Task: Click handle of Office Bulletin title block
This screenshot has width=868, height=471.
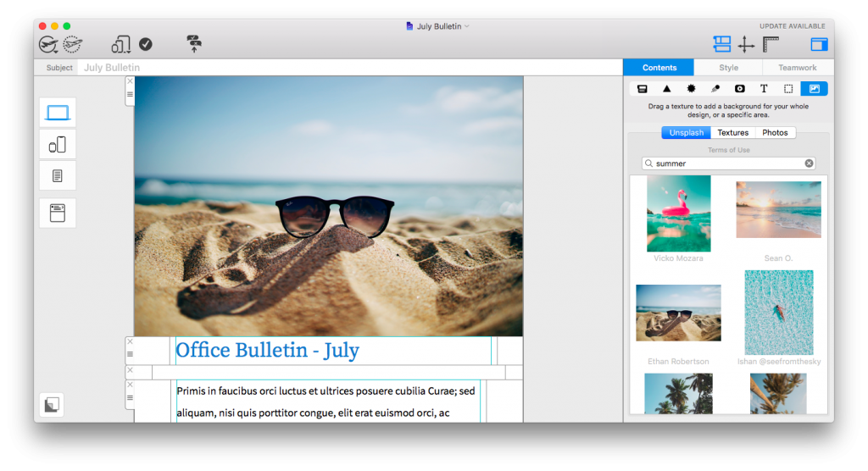Action: (130, 354)
